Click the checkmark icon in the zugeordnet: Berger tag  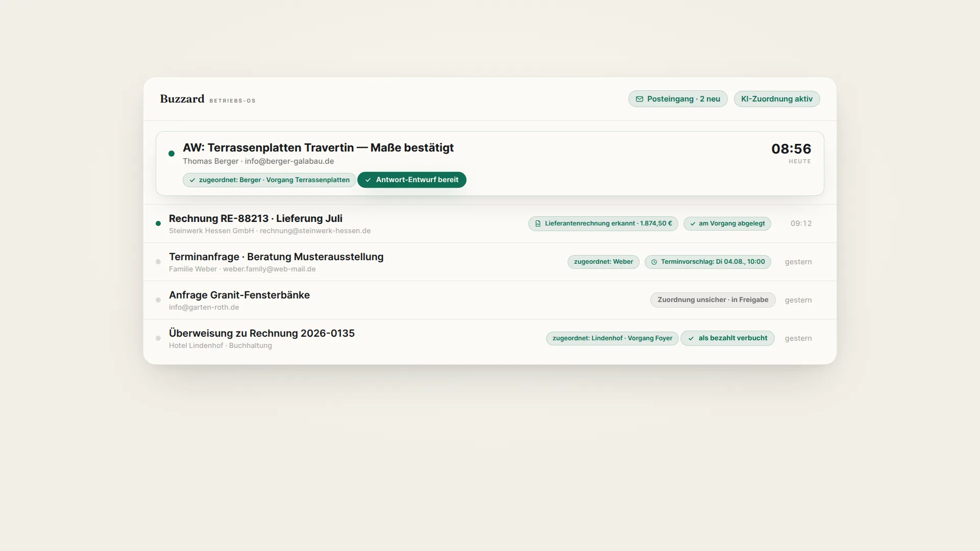coord(192,180)
